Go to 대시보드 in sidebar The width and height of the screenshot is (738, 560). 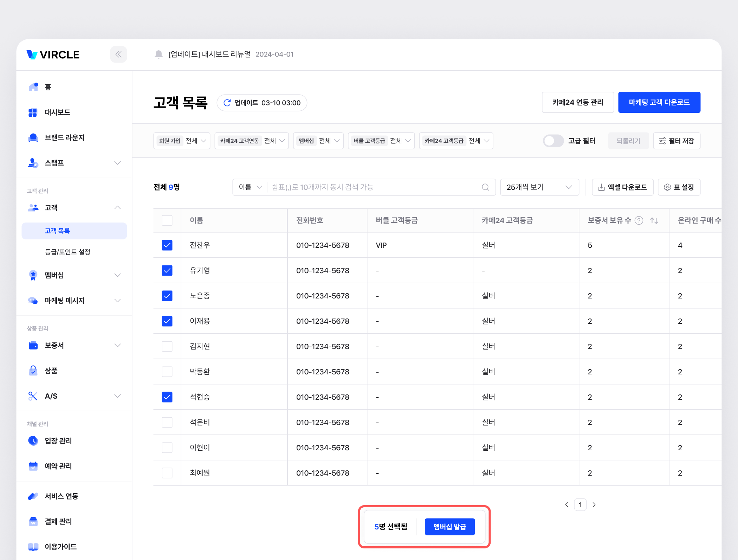(57, 112)
